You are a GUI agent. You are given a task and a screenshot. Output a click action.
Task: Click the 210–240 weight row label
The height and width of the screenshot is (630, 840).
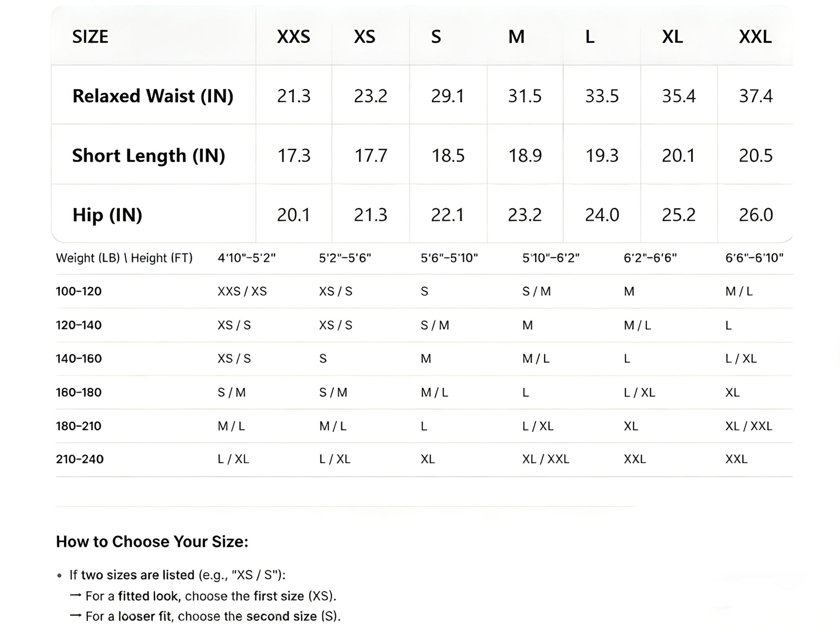click(x=79, y=459)
